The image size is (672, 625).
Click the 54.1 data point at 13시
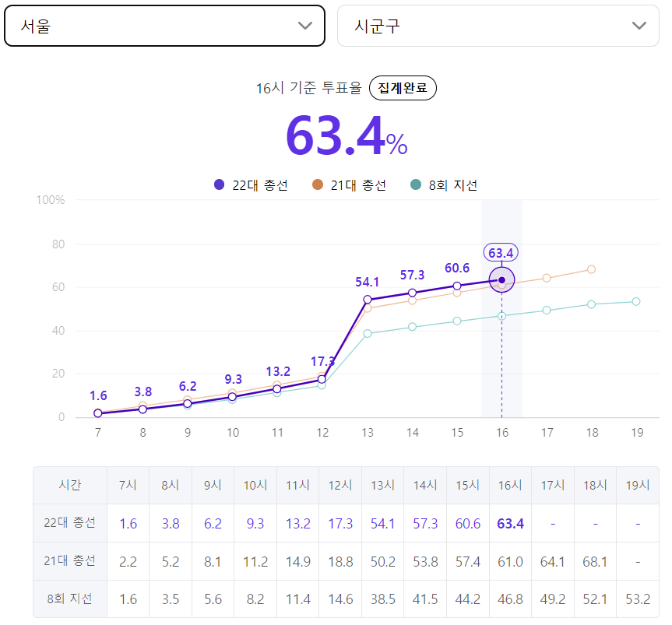(x=368, y=300)
